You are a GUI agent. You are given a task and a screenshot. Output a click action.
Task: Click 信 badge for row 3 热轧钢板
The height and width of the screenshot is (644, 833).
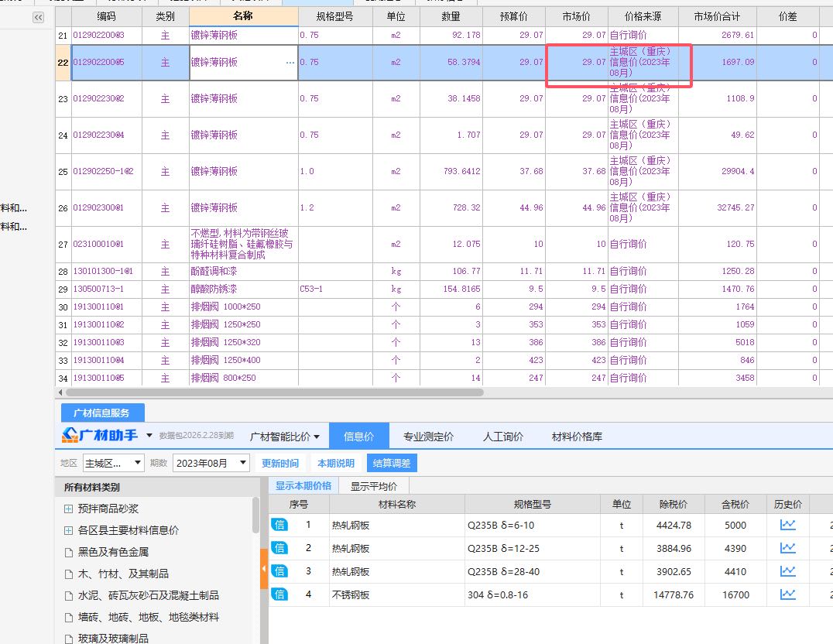point(279,571)
